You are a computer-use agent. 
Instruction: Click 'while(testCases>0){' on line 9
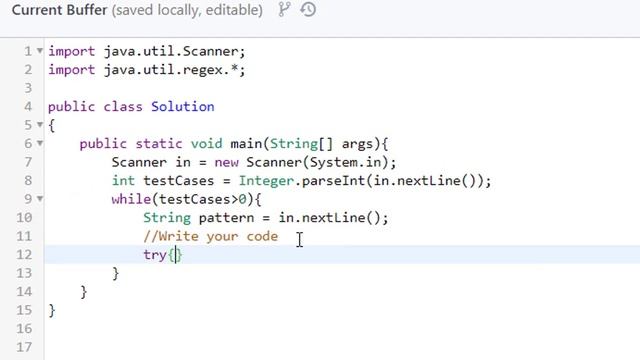point(187,199)
